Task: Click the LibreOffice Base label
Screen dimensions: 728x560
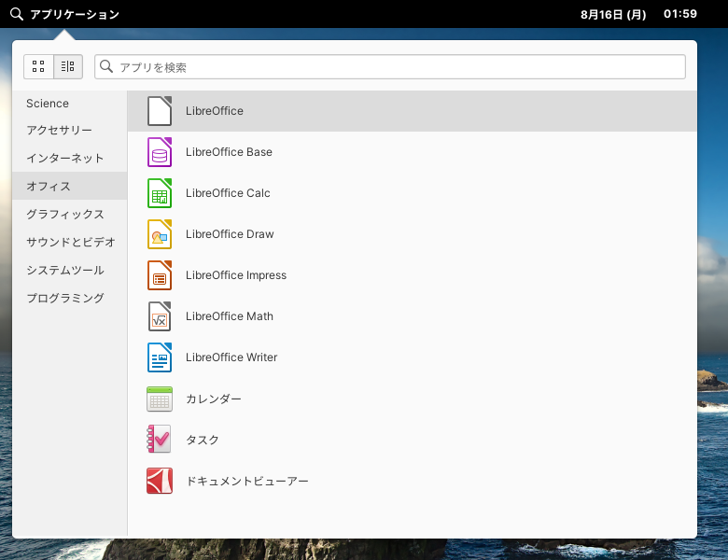Action: 229,152
